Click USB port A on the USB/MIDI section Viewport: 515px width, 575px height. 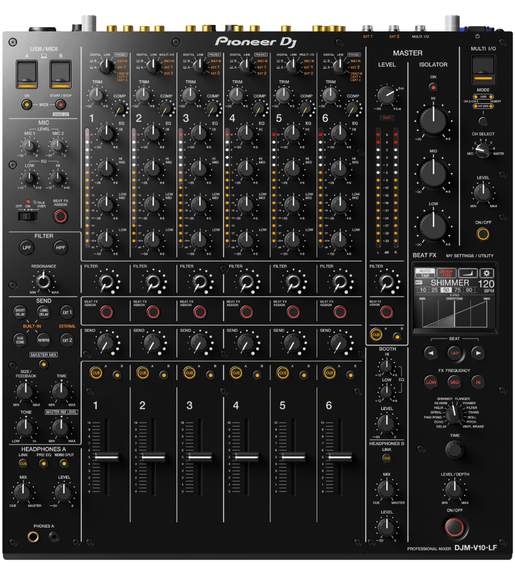point(26,74)
